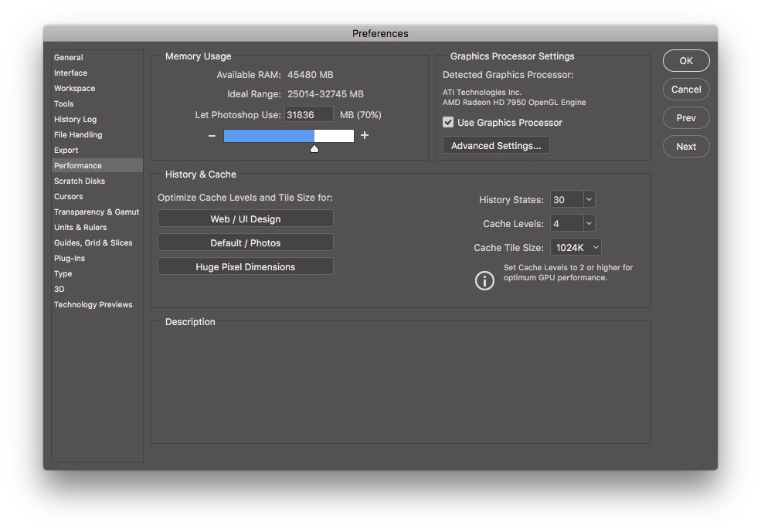Screen dimensions: 761x532
Task: Toggle the Use Graphics Processor checkbox
Action: pyautogui.click(x=448, y=122)
